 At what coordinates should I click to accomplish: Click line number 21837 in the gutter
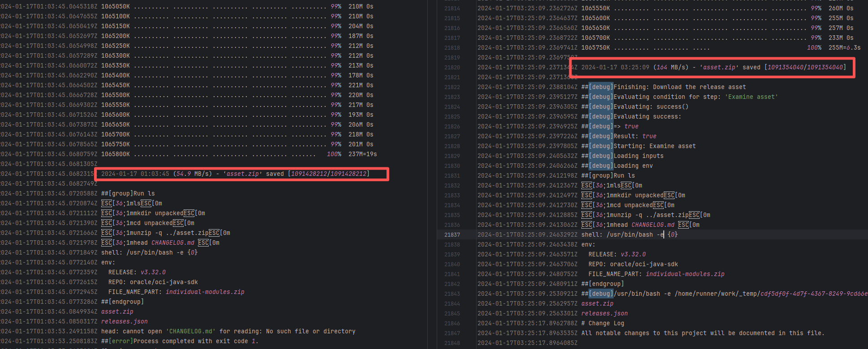tap(452, 235)
